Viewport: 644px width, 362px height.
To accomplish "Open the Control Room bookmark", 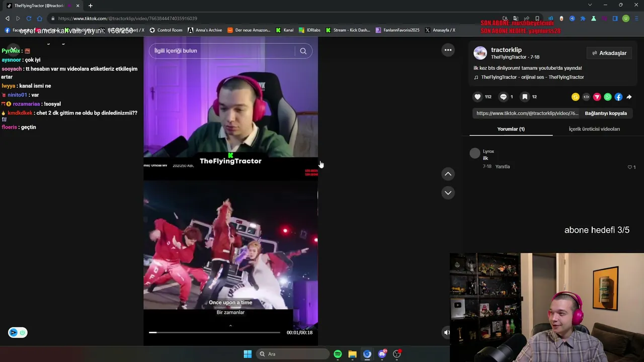I will click(x=166, y=30).
